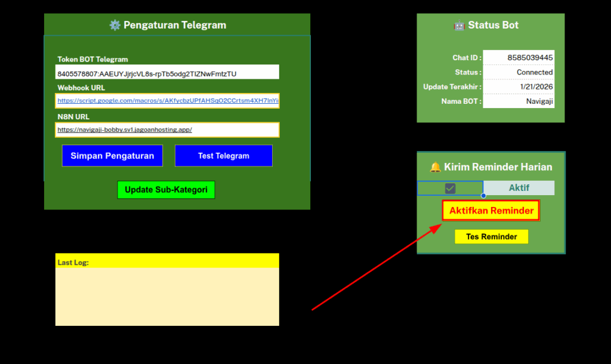Select the Update Terakhir date cell

pyautogui.click(x=519, y=87)
